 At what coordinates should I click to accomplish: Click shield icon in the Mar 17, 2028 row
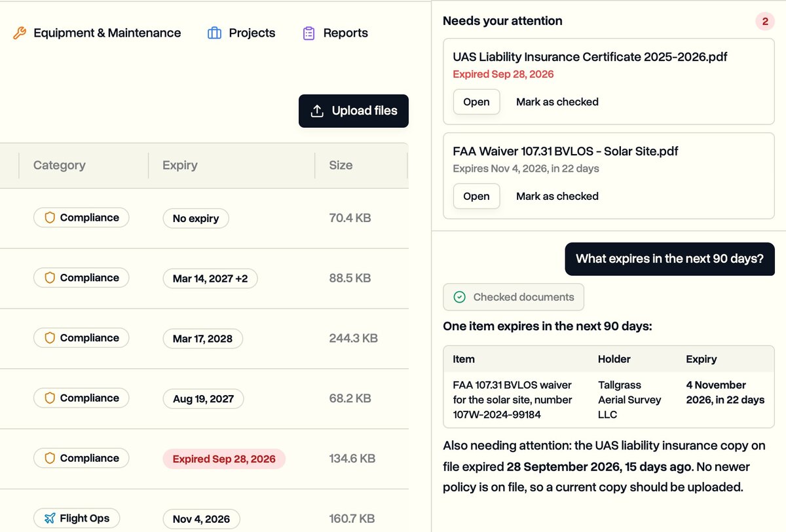pyautogui.click(x=50, y=338)
